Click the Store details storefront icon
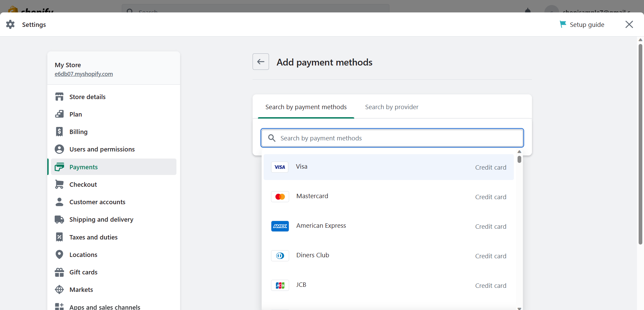This screenshot has width=644, height=310. click(59, 97)
